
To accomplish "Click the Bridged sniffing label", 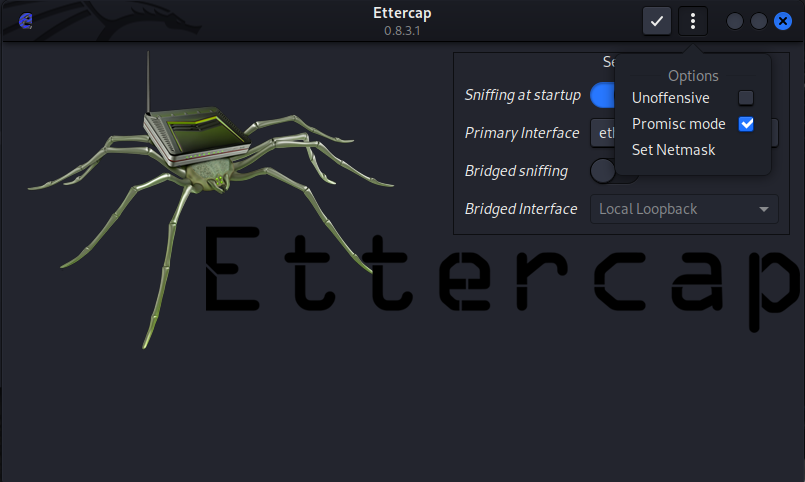I will 516,171.
